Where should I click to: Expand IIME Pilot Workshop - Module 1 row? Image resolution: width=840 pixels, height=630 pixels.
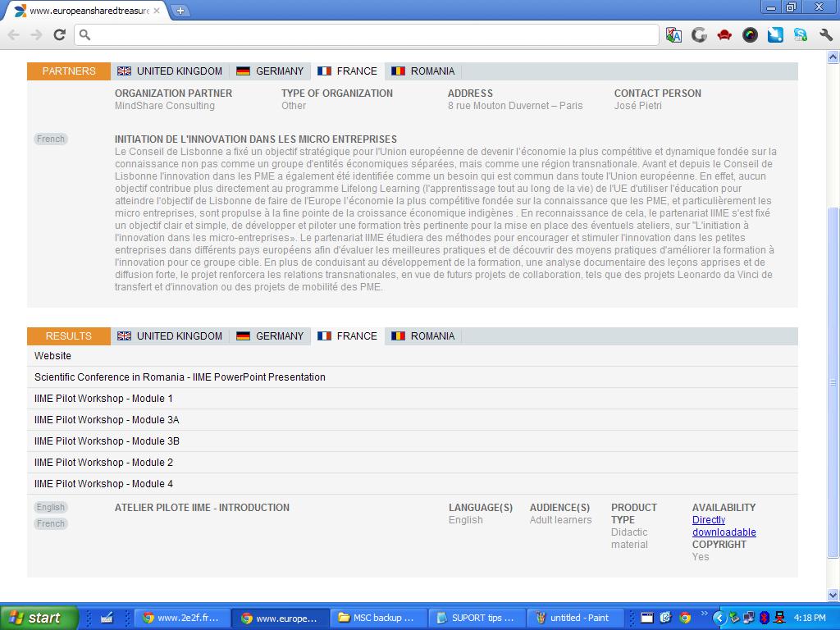coord(413,399)
